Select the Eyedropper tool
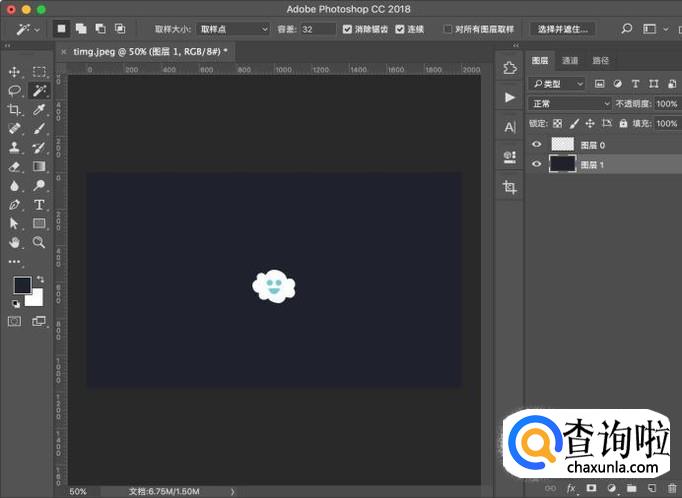Image resolution: width=682 pixels, height=498 pixels. (x=39, y=110)
